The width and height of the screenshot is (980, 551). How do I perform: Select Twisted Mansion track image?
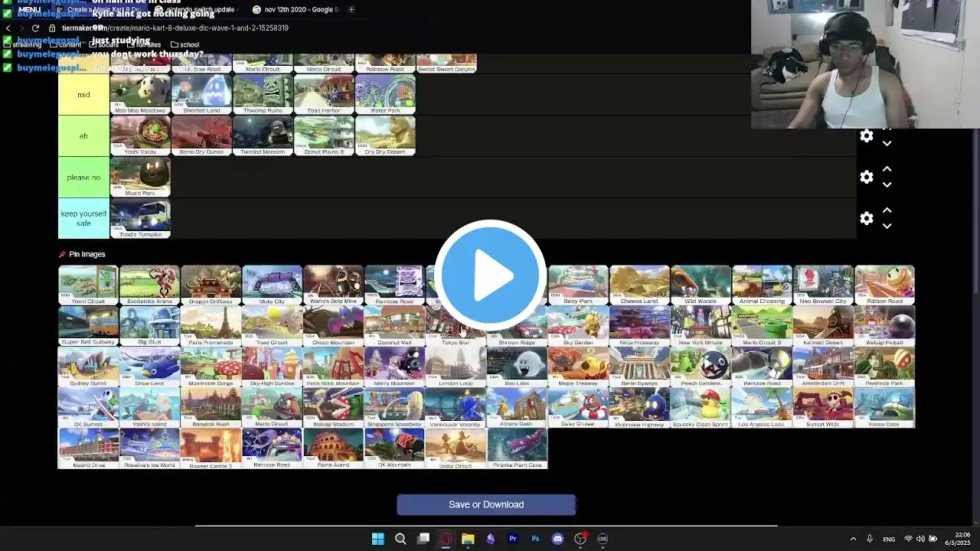pos(263,135)
